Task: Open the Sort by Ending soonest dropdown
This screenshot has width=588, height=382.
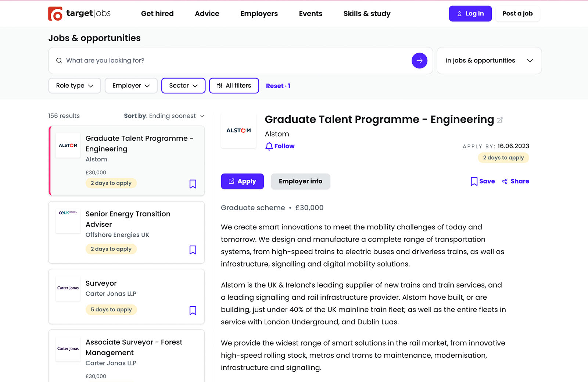Action: click(164, 116)
